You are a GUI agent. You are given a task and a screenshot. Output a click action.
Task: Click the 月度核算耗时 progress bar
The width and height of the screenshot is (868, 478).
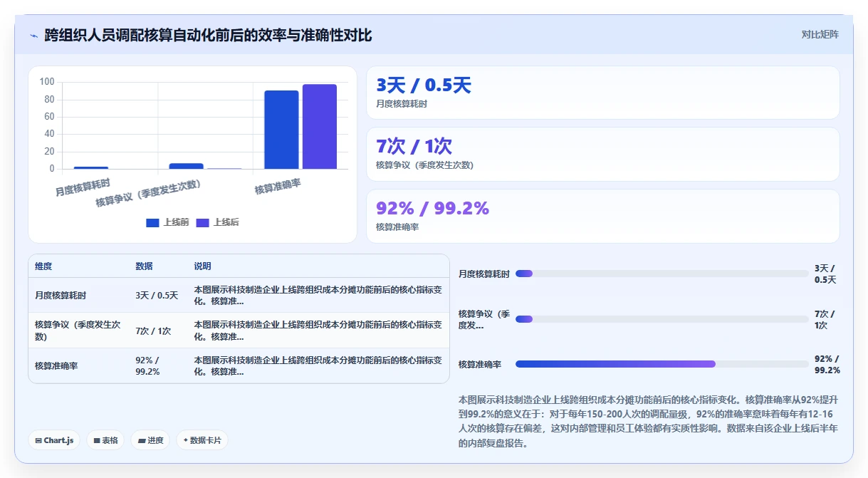(662, 274)
